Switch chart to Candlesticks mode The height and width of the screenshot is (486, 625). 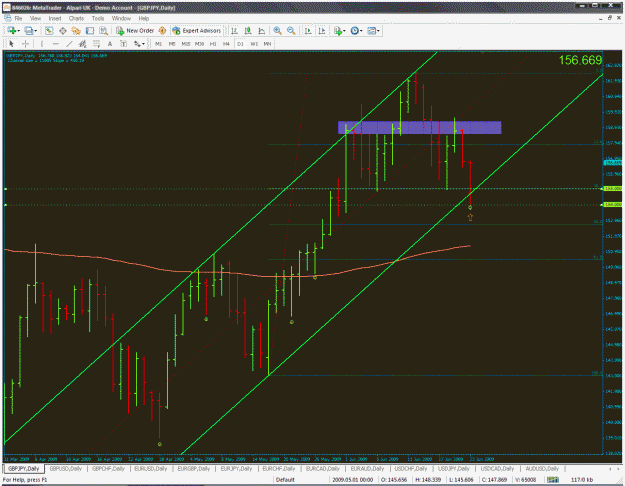(x=248, y=31)
